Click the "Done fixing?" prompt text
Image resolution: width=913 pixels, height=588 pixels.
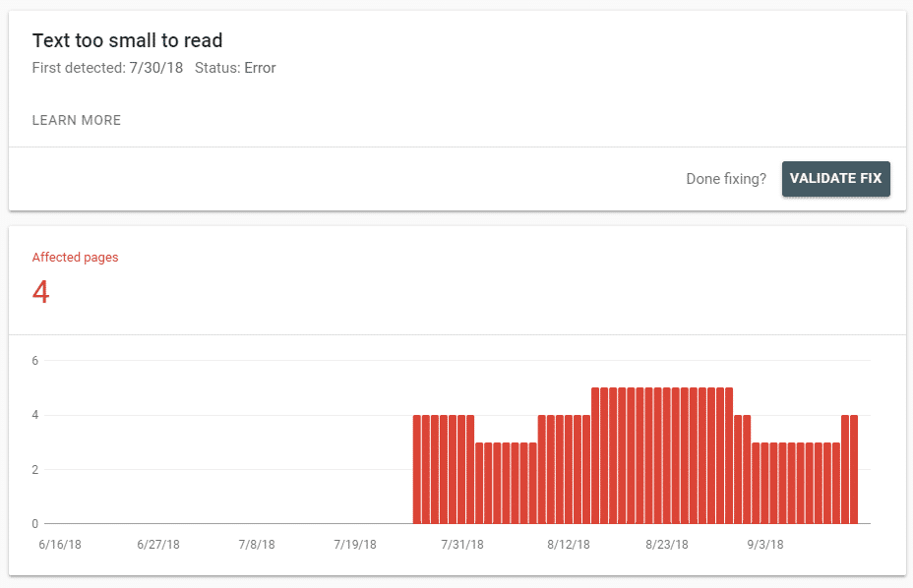(x=726, y=179)
